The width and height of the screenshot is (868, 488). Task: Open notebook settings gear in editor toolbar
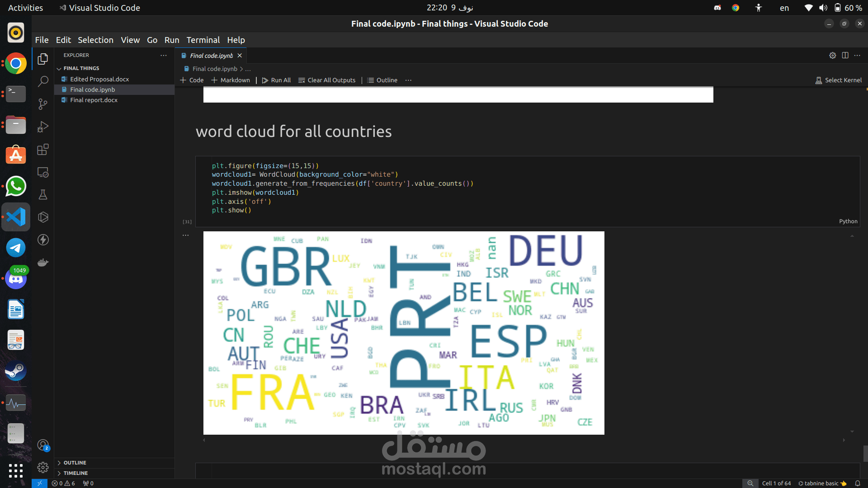(832, 55)
